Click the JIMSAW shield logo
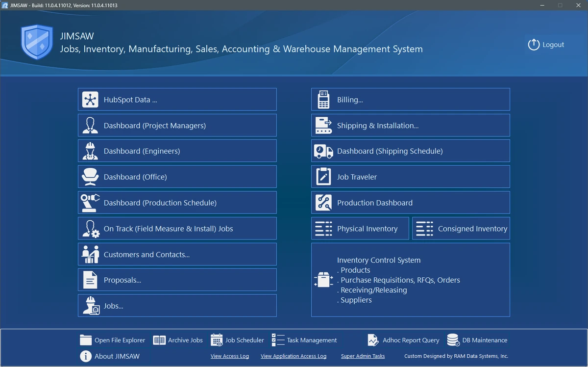Screen dimensions: 588x367 coord(37,42)
